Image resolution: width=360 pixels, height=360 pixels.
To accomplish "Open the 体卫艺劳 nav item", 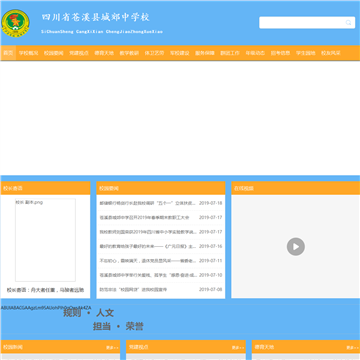I will pyautogui.click(x=155, y=53).
